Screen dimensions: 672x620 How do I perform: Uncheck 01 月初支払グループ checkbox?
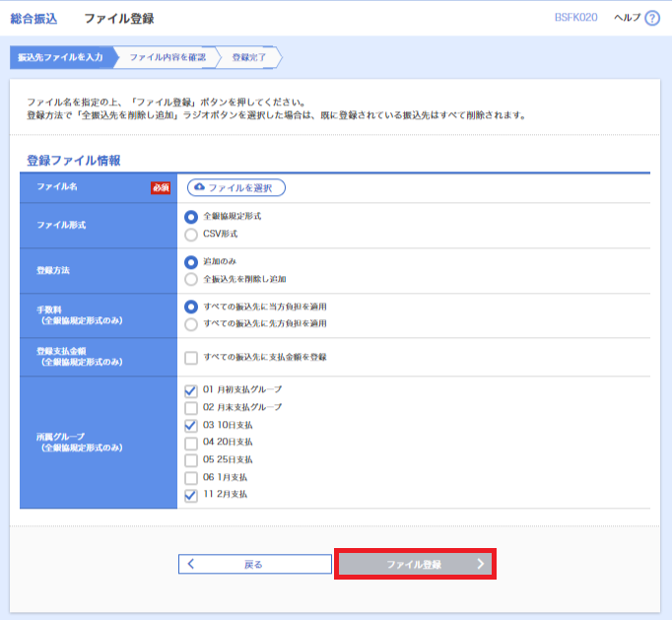pos(191,390)
